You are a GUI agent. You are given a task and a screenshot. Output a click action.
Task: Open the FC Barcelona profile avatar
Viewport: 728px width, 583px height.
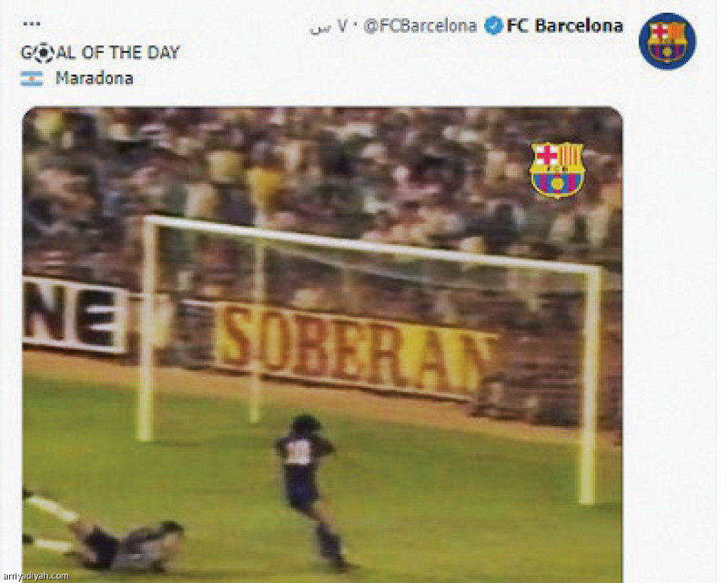click(667, 41)
